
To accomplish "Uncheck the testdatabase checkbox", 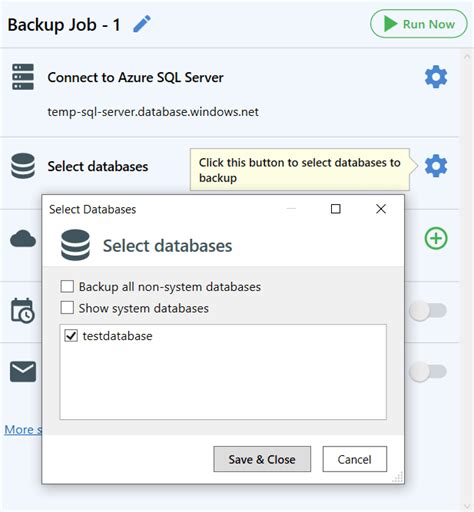I will pos(71,336).
